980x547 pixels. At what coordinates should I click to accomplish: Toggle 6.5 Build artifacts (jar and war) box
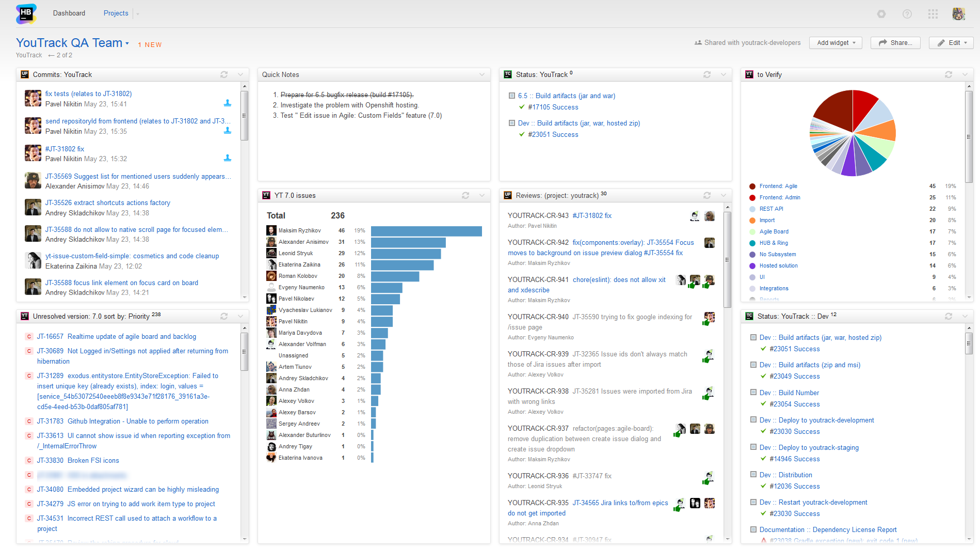[x=512, y=96]
